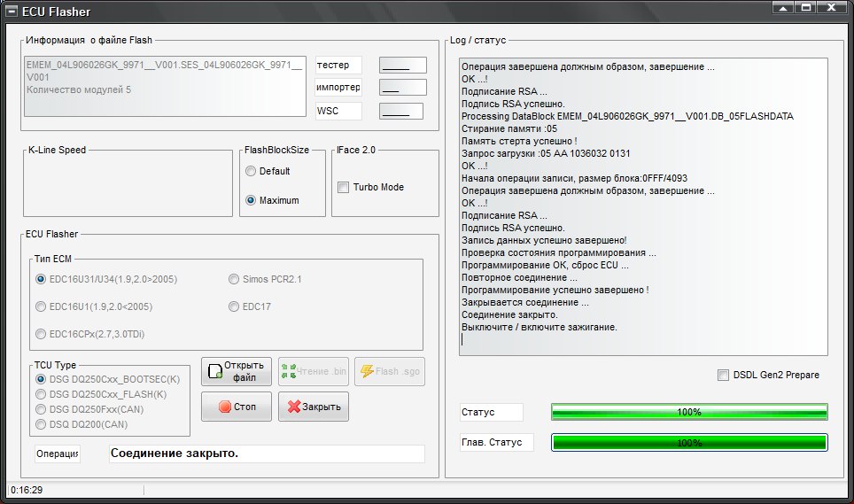
Task: Click the red stop icon on Стоп button
Action: click(225, 407)
